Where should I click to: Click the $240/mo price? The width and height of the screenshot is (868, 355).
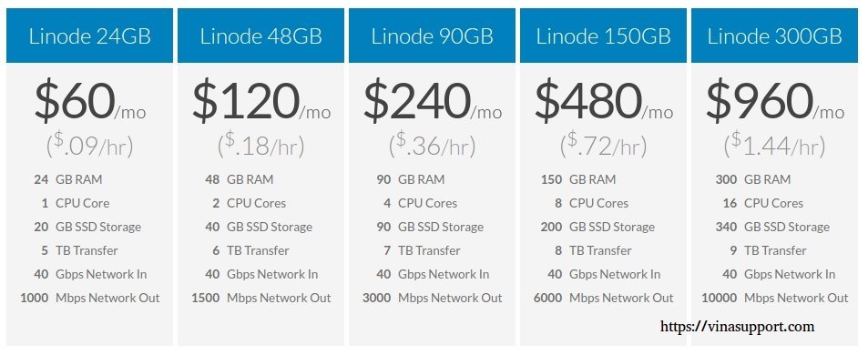433,101
